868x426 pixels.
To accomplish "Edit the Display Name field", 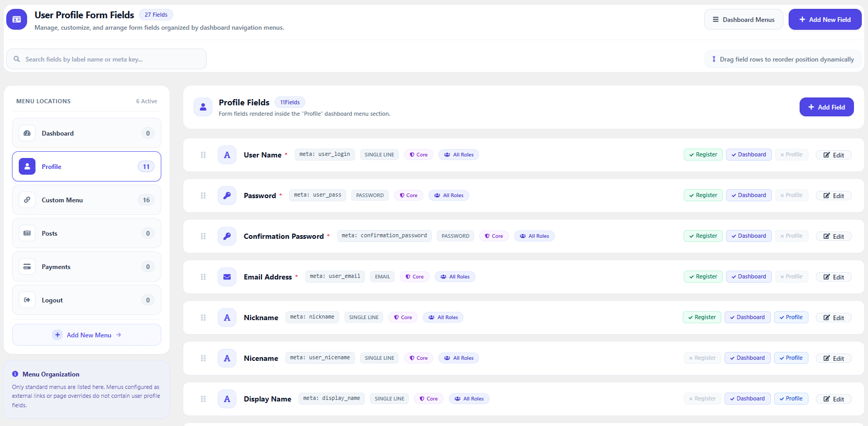I will pos(834,399).
